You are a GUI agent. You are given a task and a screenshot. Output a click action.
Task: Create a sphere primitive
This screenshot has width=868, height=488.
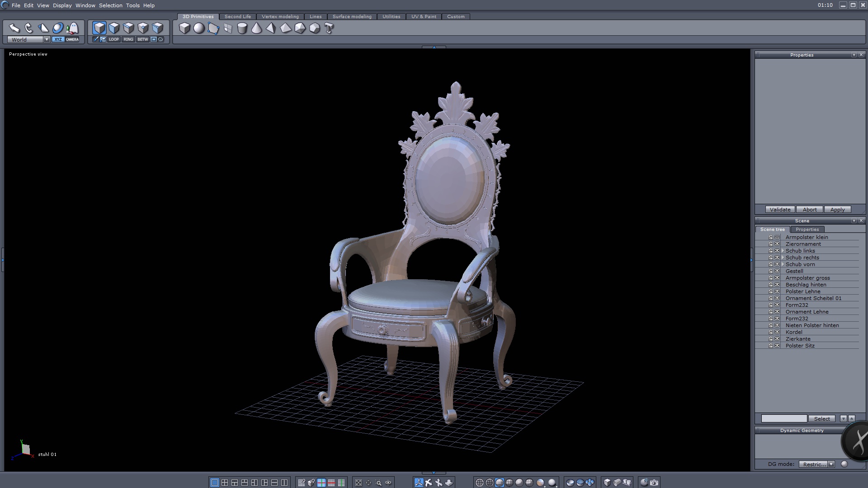199,28
